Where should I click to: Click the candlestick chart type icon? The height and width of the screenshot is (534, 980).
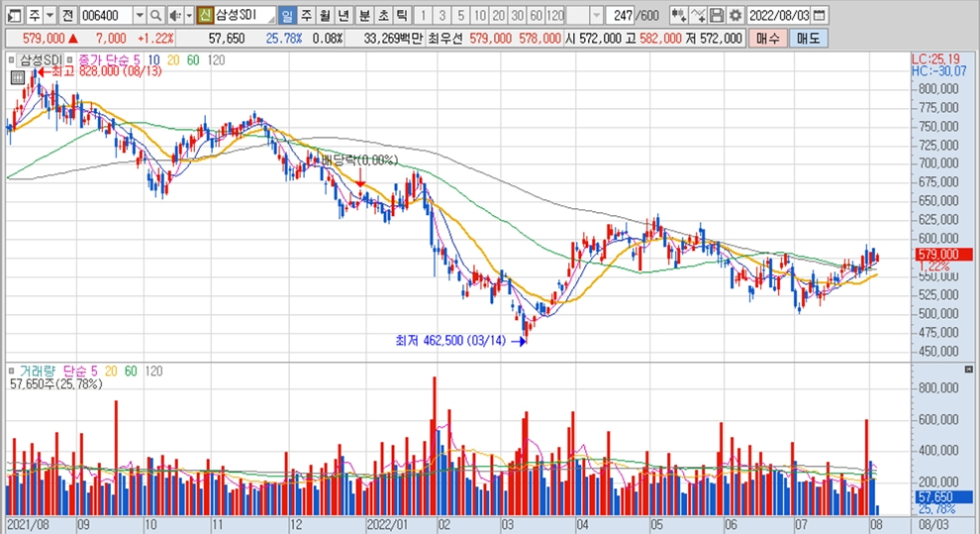point(677,16)
